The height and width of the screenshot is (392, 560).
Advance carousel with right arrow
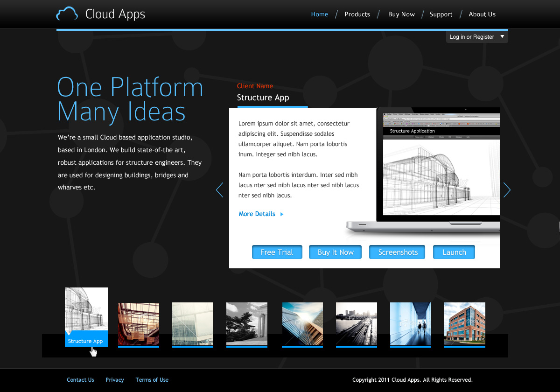pyautogui.click(x=507, y=190)
